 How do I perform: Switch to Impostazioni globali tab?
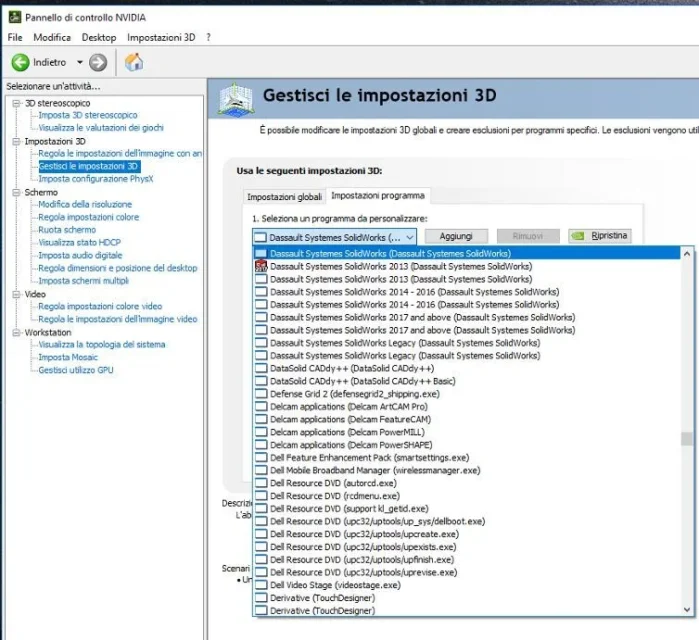coord(284,197)
